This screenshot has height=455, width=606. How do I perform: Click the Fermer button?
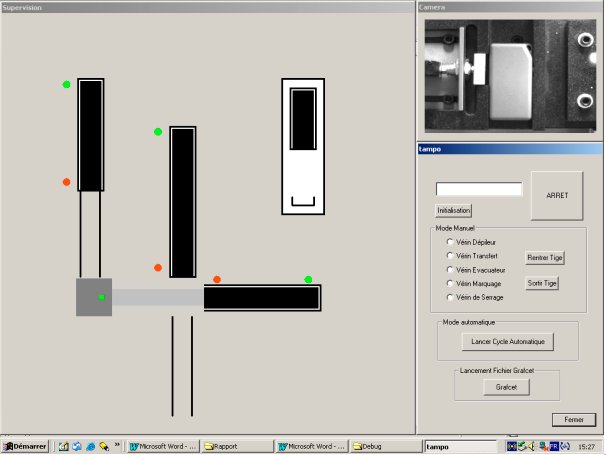574,420
